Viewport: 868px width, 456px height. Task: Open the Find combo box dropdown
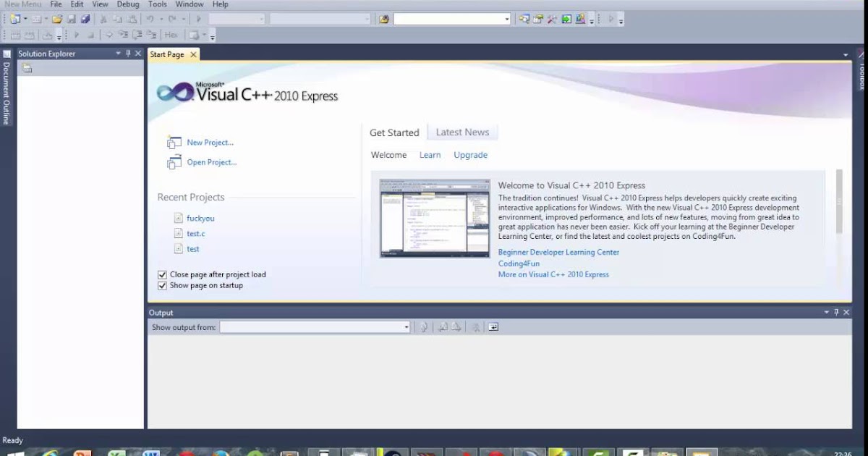click(x=506, y=19)
